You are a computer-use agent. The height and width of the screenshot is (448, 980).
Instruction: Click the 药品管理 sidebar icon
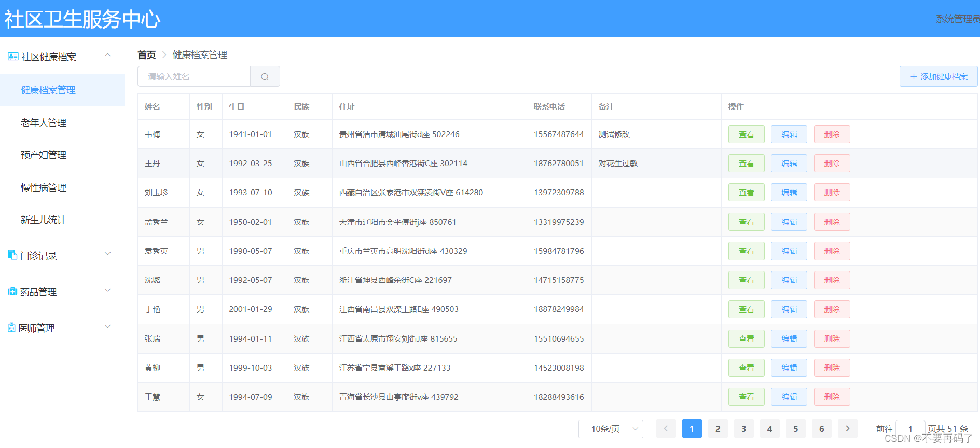point(12,291)
